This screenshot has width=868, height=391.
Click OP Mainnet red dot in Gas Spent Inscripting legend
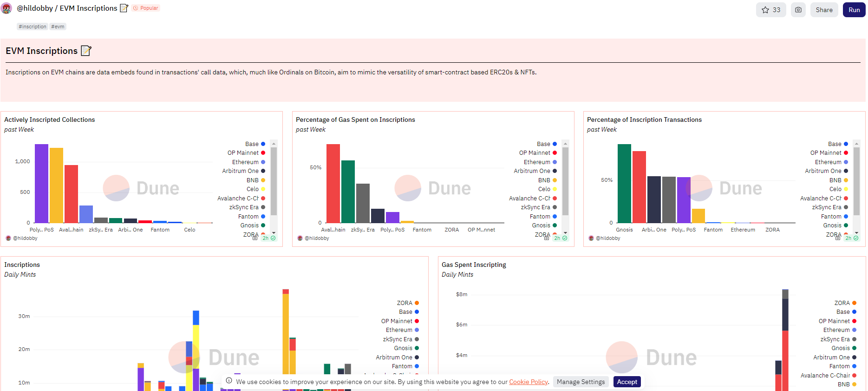tap(854, 321)
